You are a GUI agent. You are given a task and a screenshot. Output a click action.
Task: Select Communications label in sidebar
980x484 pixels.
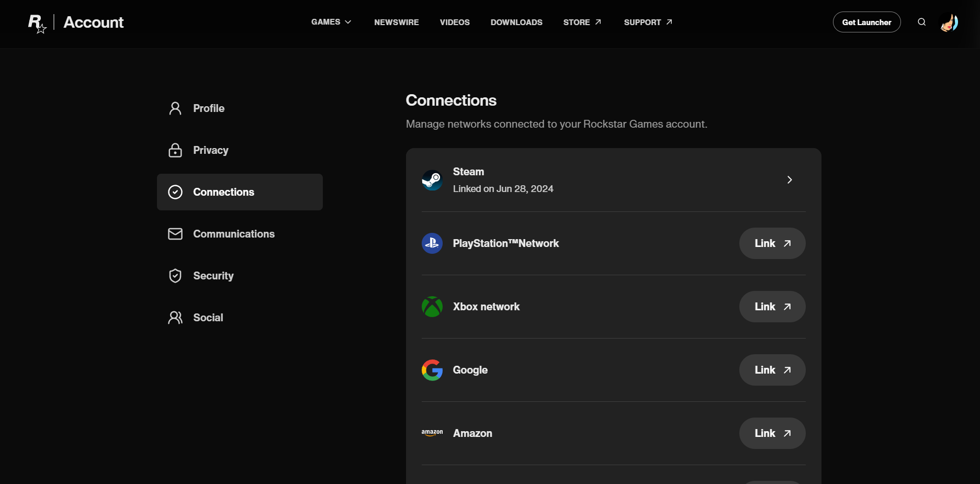[234, 234]
